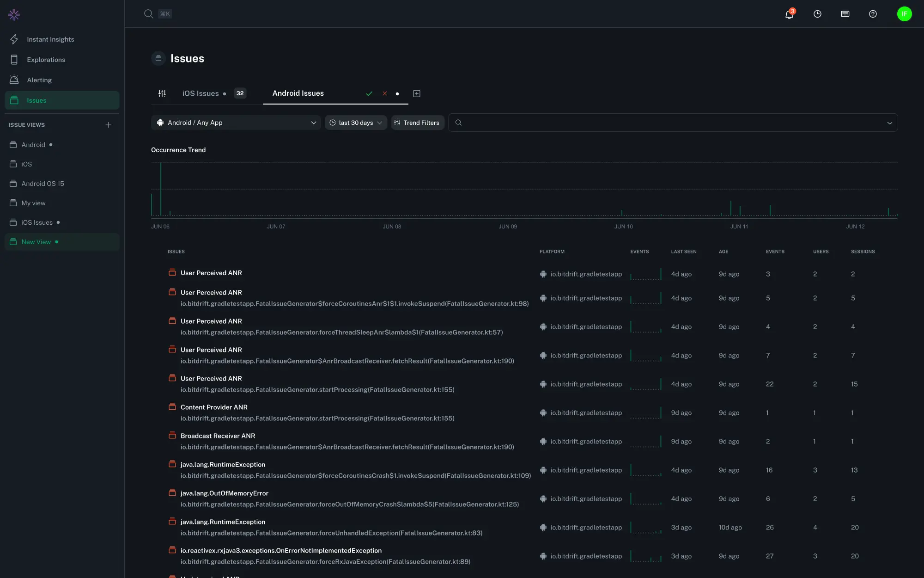Discard Android Issues tab changes with X
Viewport: 924px width, 578px height.
[x=384, y=93]
